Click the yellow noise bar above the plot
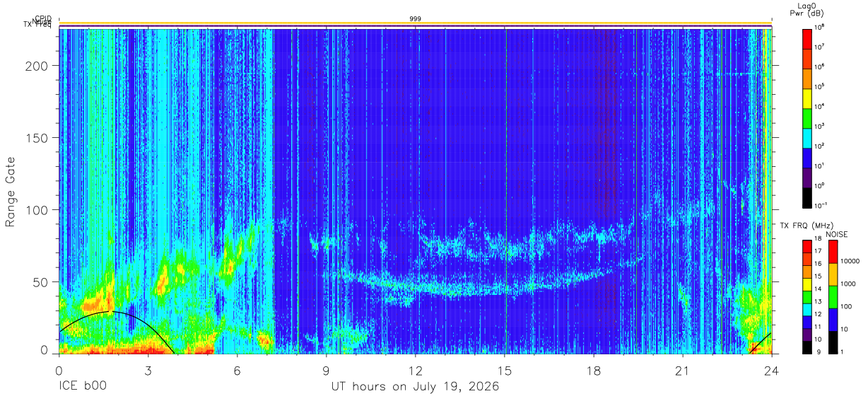Image resolution: width=868 pixels, height=401 pixels. coord(416,23)
